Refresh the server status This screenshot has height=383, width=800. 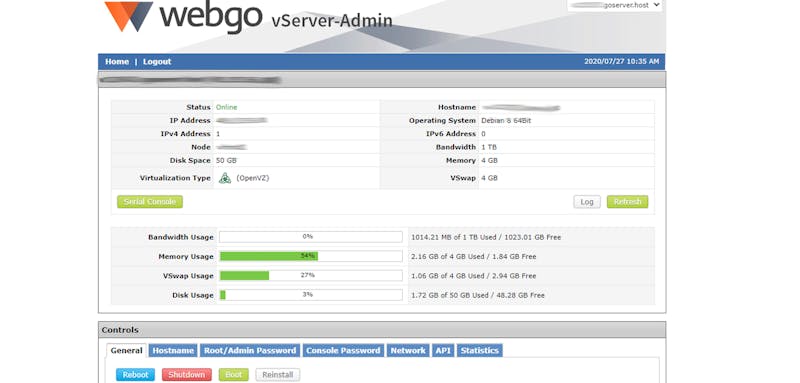pos(628,202)
